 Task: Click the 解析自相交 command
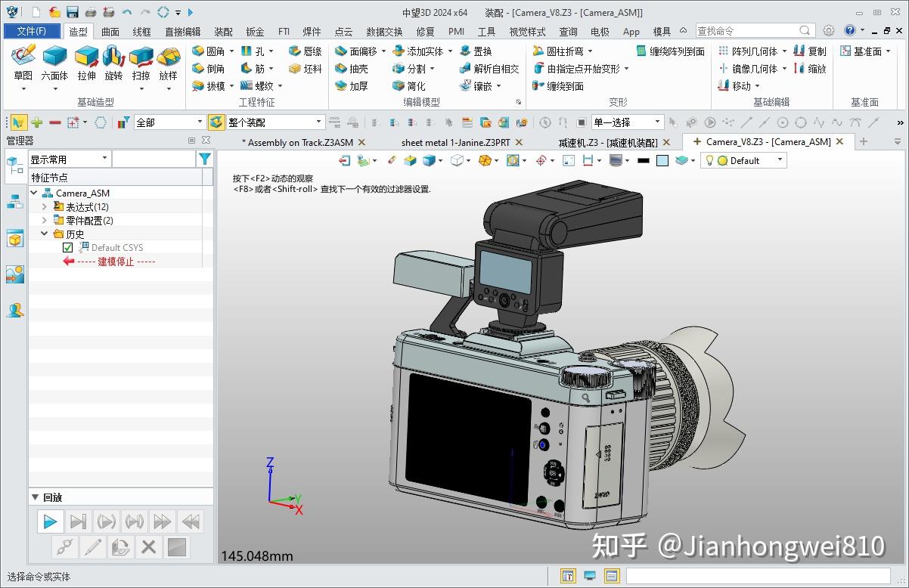coord(489,68)
